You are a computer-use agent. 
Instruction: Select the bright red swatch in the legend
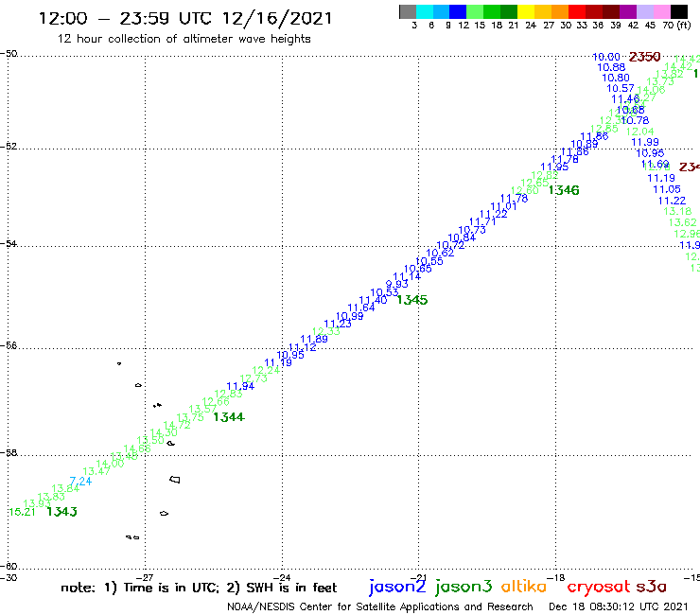[x=577, y=12]
